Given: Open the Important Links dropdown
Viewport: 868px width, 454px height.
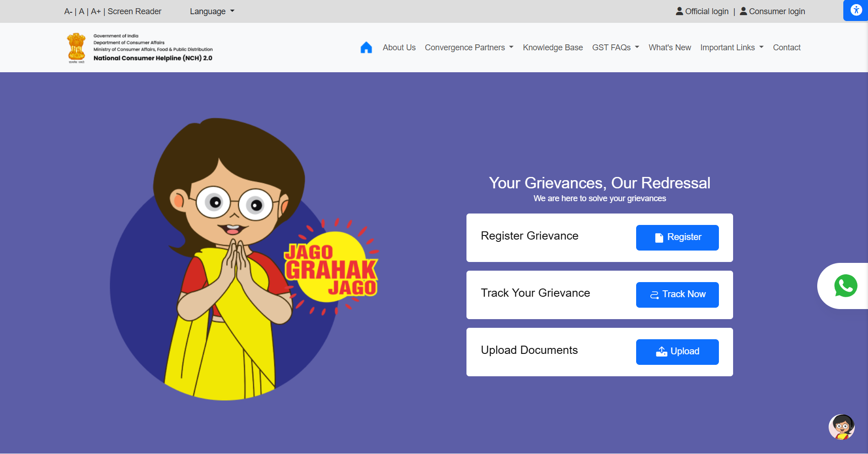Looking at the screenshot, I should click(x=732, y=48).
